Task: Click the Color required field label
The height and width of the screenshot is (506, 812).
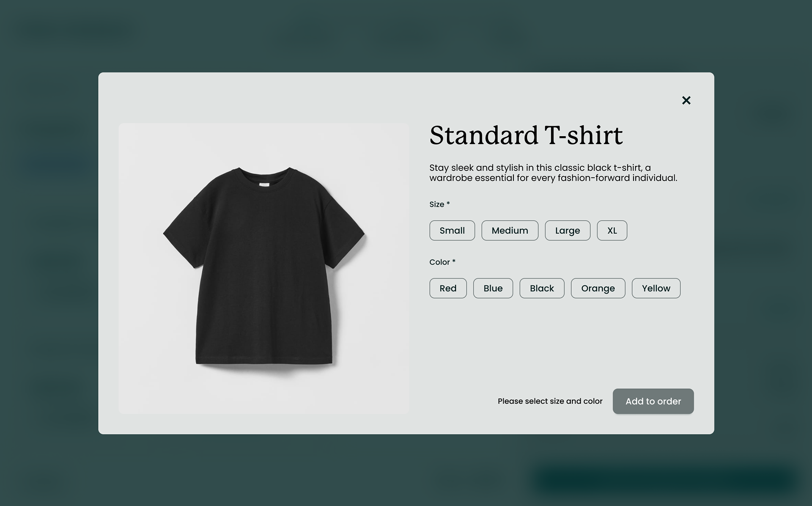Action: pos(442,262)
